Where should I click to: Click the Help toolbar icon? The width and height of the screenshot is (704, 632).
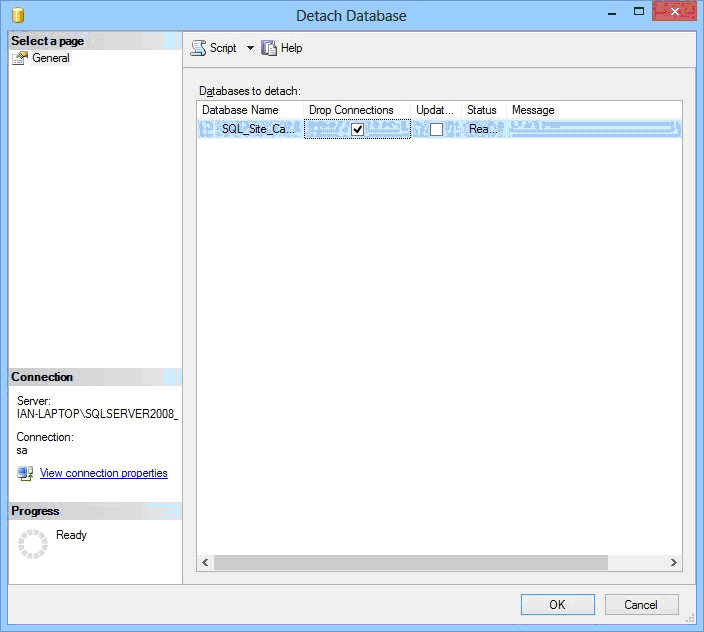point(269,48)
